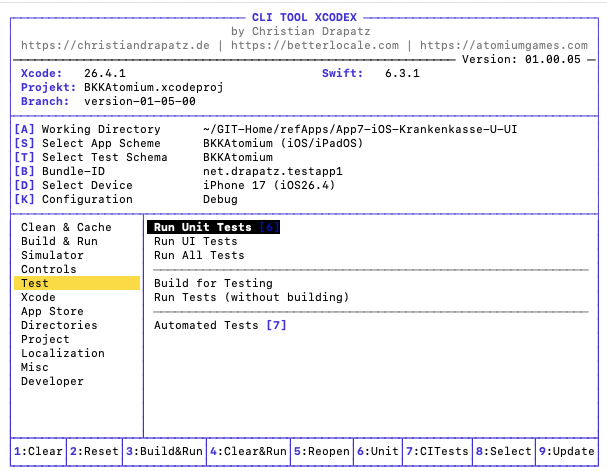
Task: Click the 6:Unit footer button
Action: click(378, 451)
